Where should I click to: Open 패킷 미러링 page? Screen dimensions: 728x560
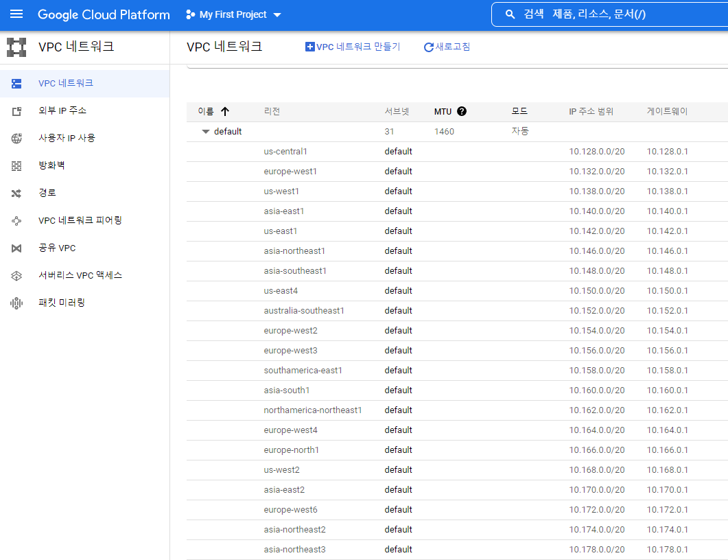84,303
